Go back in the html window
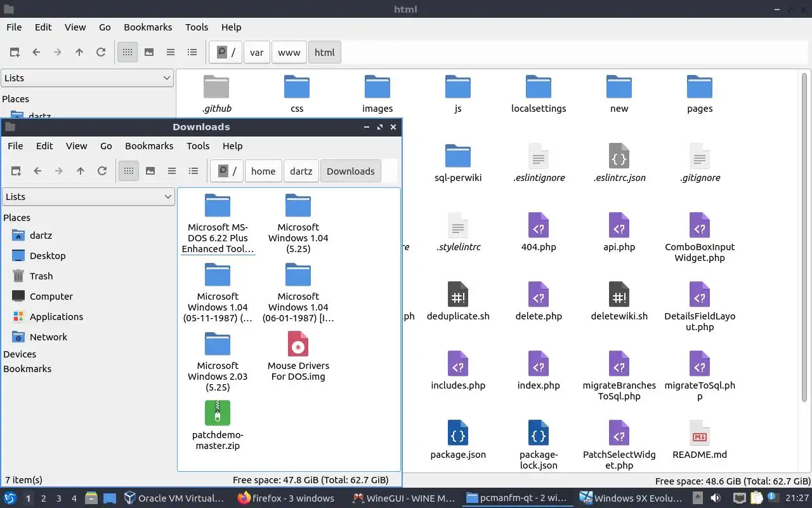 click(x=36, y=52)
